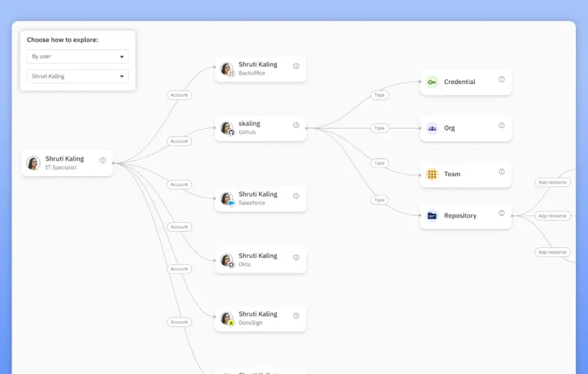The image size is (588, 374).
Task: Click info icon on Repository node
Action: (x=502, y=213)
